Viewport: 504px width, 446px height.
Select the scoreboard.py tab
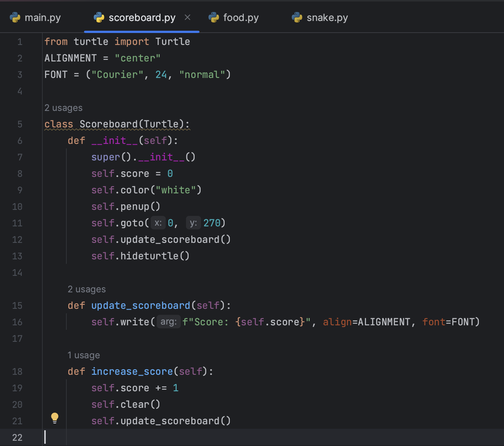coord(142,18)
